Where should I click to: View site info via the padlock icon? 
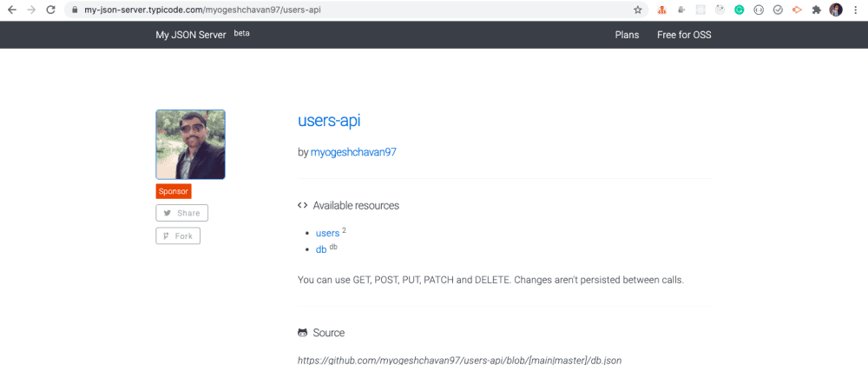76,10
